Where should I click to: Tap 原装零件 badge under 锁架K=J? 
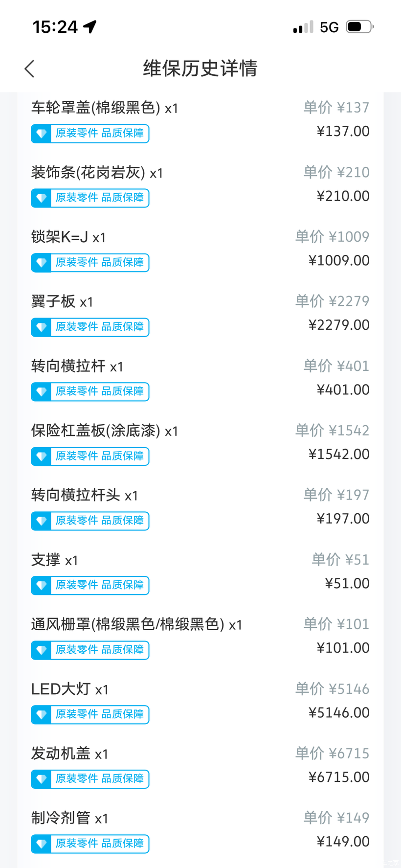pyautogui.click(x=99, y=263)
